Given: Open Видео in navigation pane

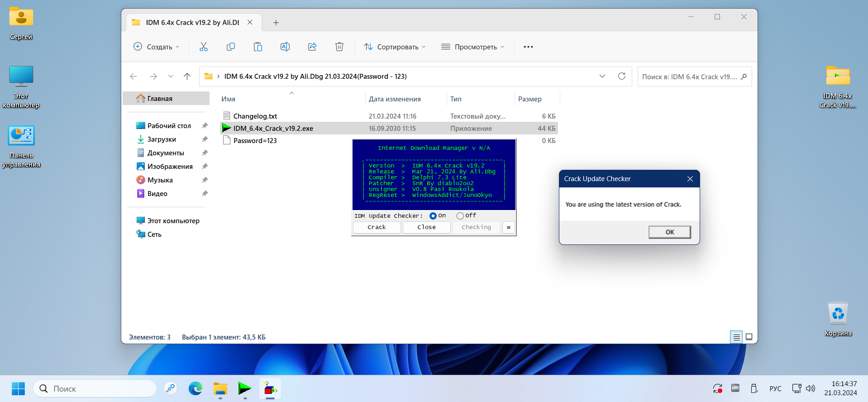Looking at the screenshot, I should 166,193.
